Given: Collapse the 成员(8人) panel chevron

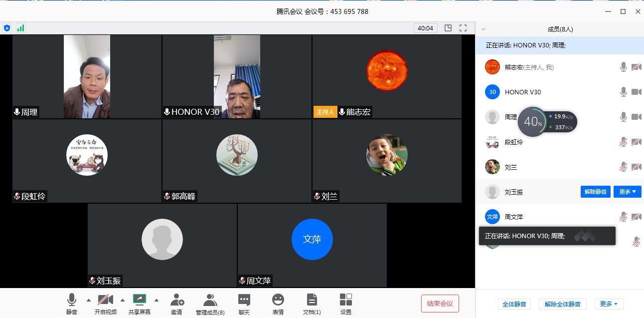Looking at the screenshot, I should tap(483, 29).
